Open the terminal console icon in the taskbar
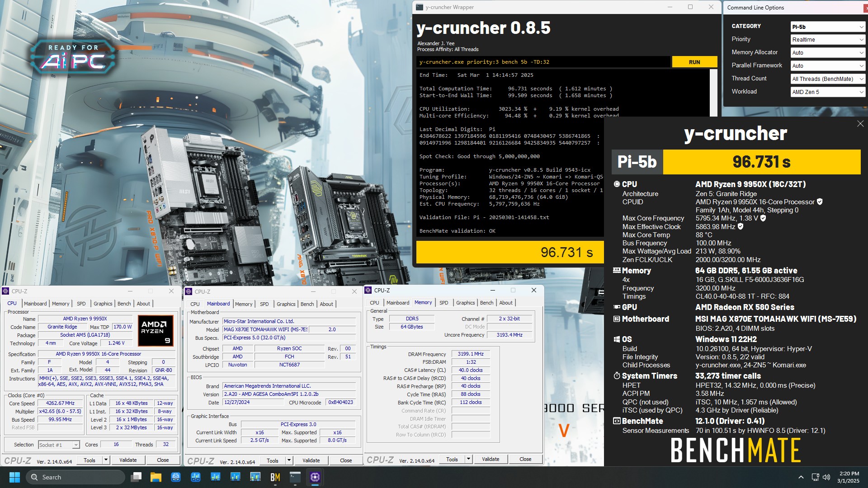Viewport: 868px width, 488px height. (295, 477)
